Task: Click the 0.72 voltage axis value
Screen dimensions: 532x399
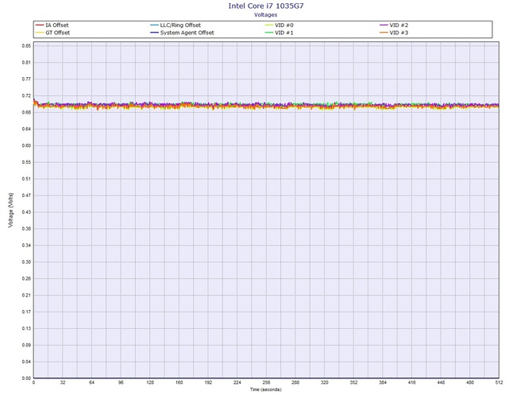Action: (x=26, y=95)
